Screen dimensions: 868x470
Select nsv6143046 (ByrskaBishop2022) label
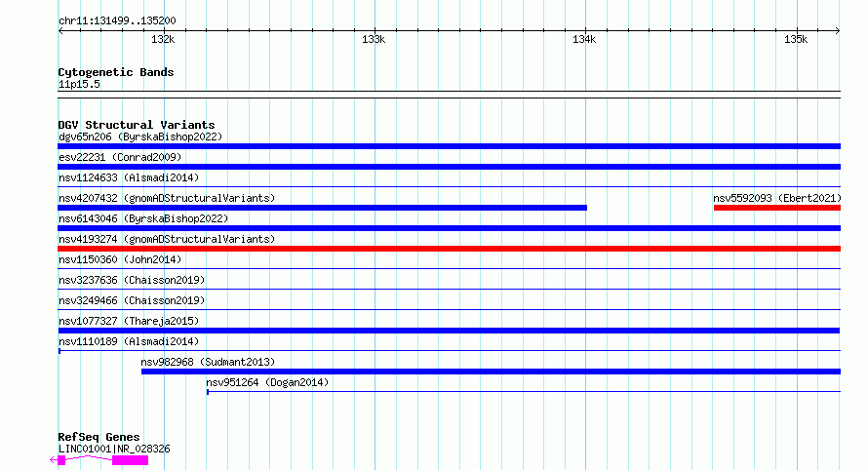point(143,218)
